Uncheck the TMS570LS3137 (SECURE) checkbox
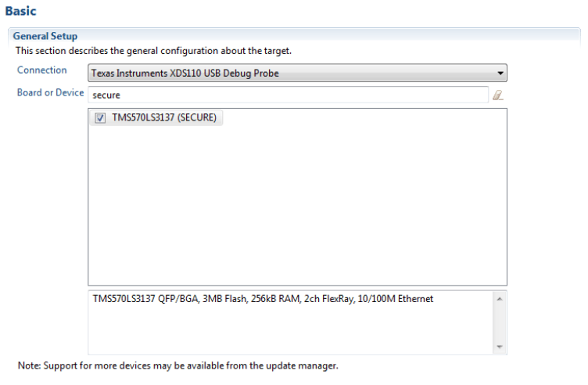The image size is (588, 385). click(100, 118)
